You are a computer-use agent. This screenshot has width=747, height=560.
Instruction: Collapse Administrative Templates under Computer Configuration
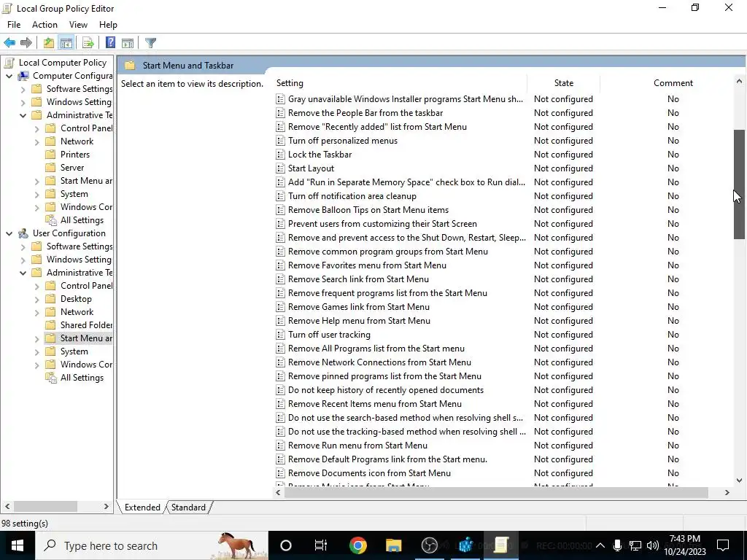point(23,115)
